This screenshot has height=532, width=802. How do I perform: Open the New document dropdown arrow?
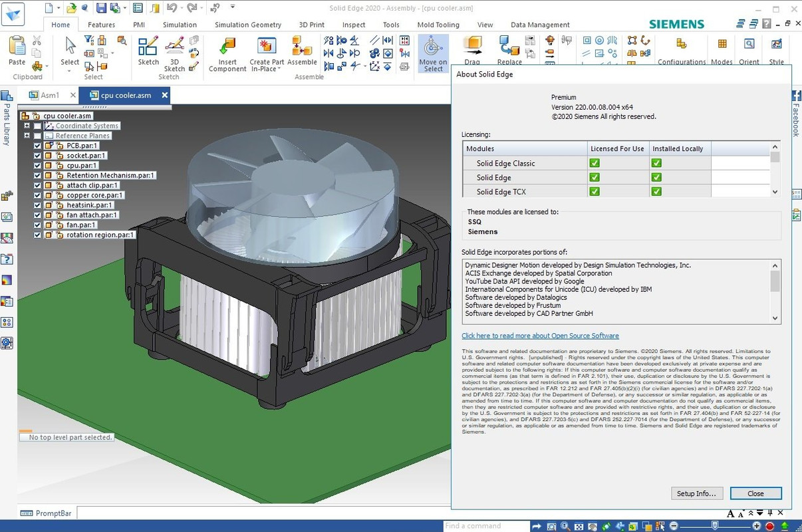[x=59, y=8]
